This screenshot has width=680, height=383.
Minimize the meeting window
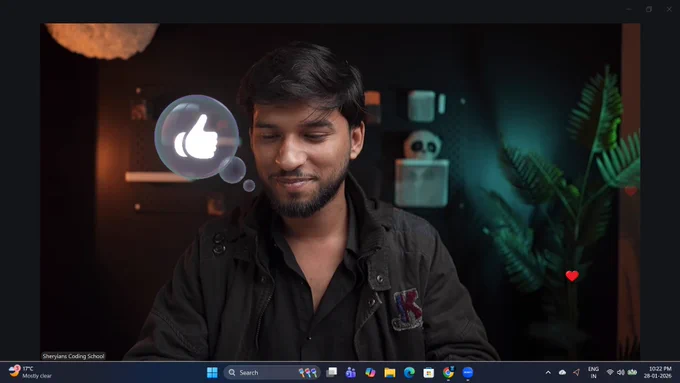[629, 9]
